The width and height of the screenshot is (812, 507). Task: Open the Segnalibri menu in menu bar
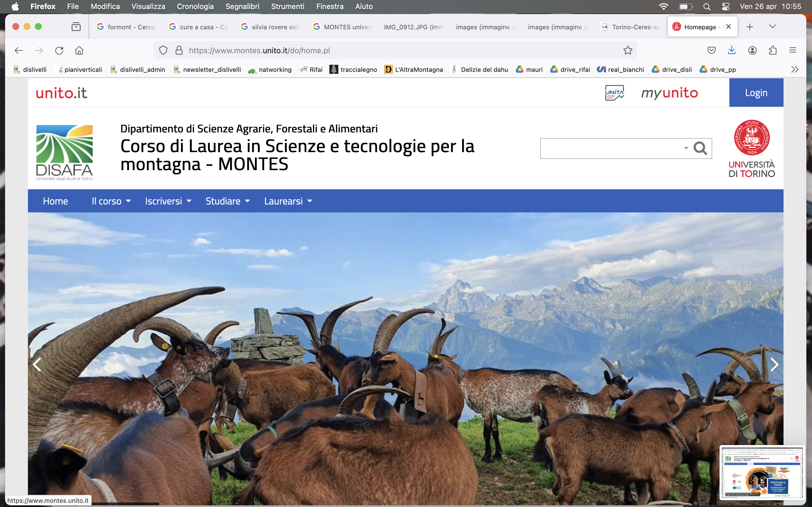242,6
